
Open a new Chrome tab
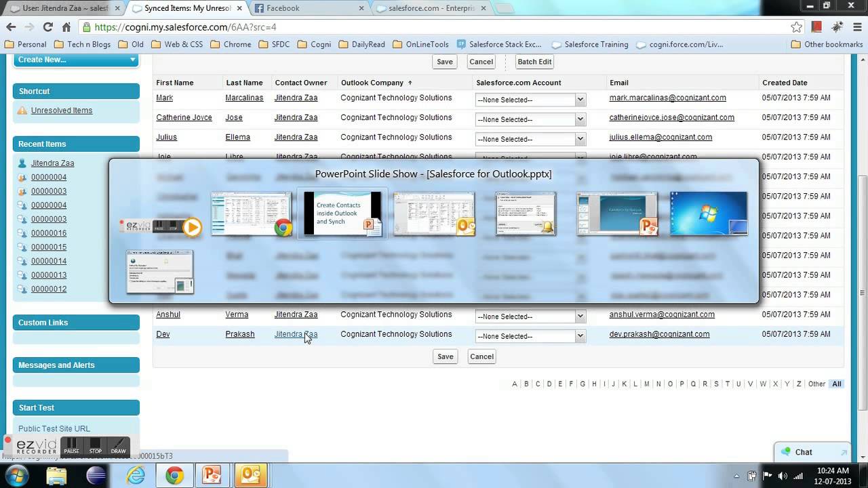(x=505, y=8)
